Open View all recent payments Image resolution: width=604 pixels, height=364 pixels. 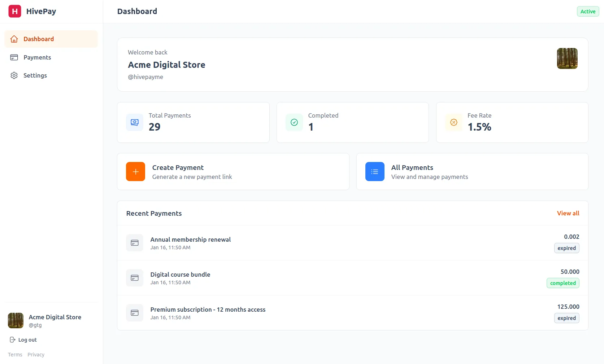(x=568, y=213)
